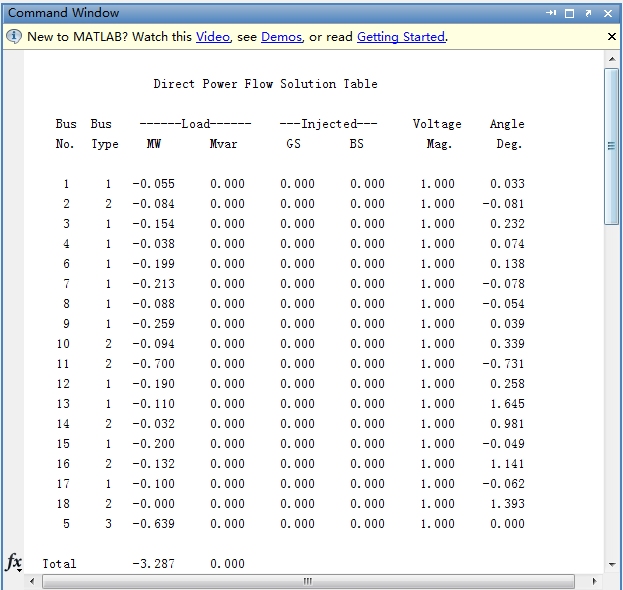This screenshot has width=623, height=590.
Task: Click the angle value -0.054 for bus 8
Action: click(503, 304)
